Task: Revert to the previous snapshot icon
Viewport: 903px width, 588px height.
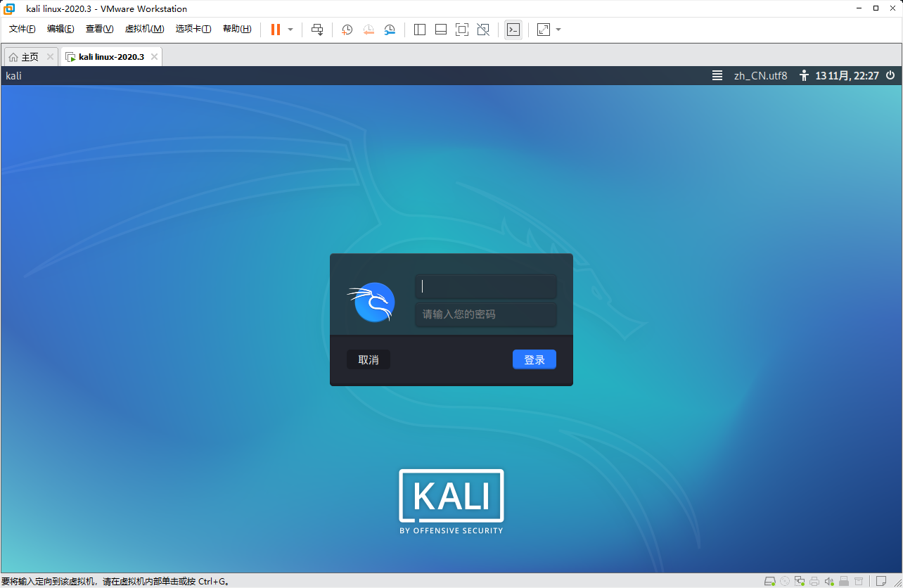Action: pyautogui.click(x=369, y=30)
